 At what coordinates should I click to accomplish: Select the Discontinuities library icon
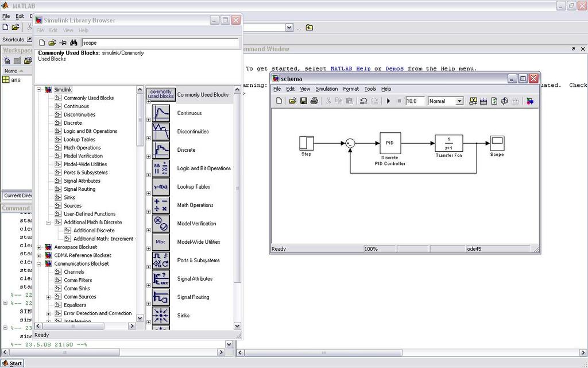click(x=161, y=132)
